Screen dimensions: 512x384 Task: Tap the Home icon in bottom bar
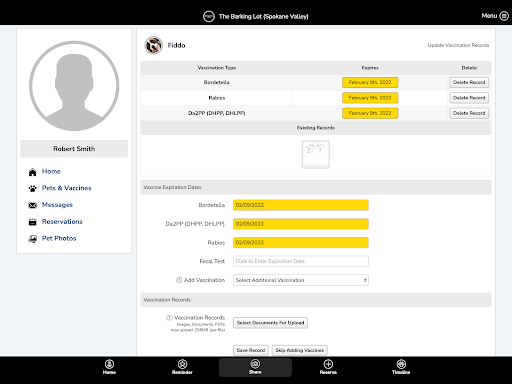coord(109,364)
